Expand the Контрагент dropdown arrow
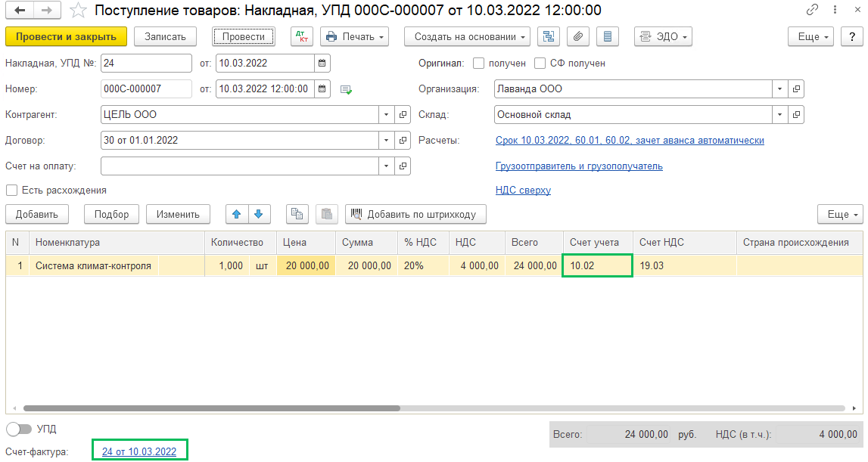The image size is (868, 462). 387,114
